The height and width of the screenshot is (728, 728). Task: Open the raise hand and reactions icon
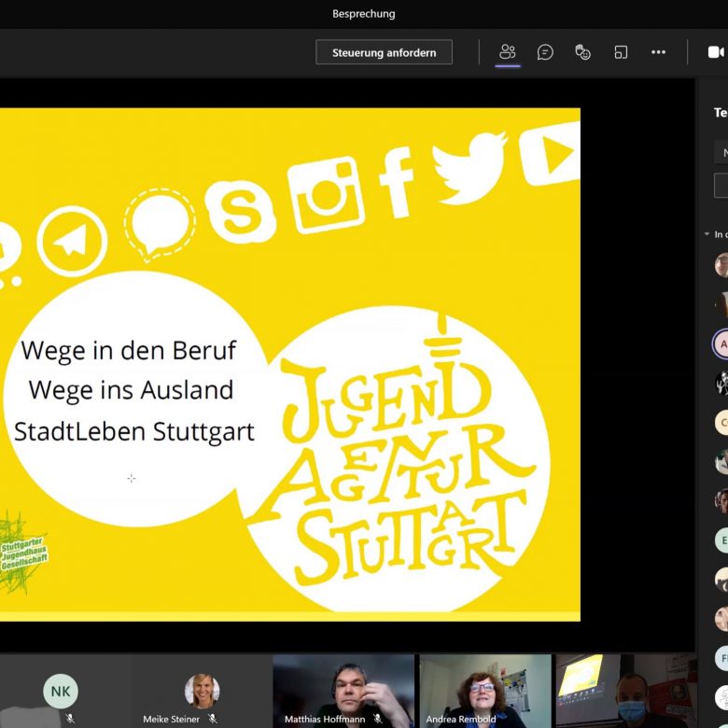pos(582,52)
